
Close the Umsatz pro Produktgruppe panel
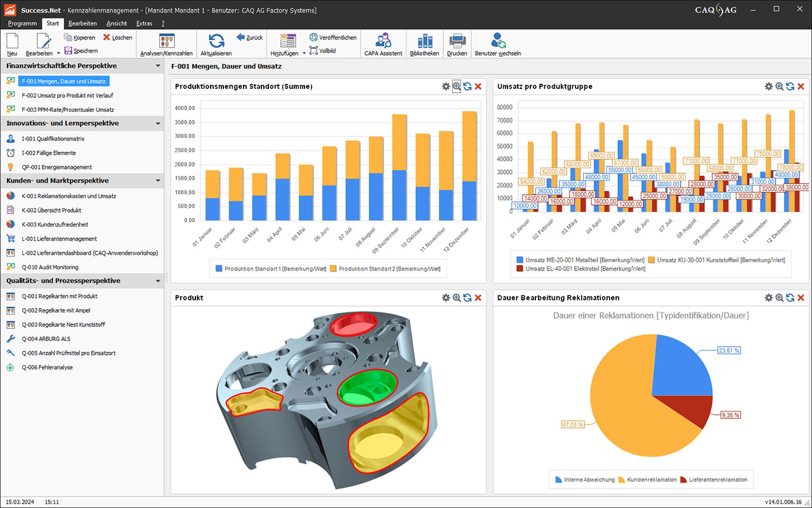coord(801,86)
